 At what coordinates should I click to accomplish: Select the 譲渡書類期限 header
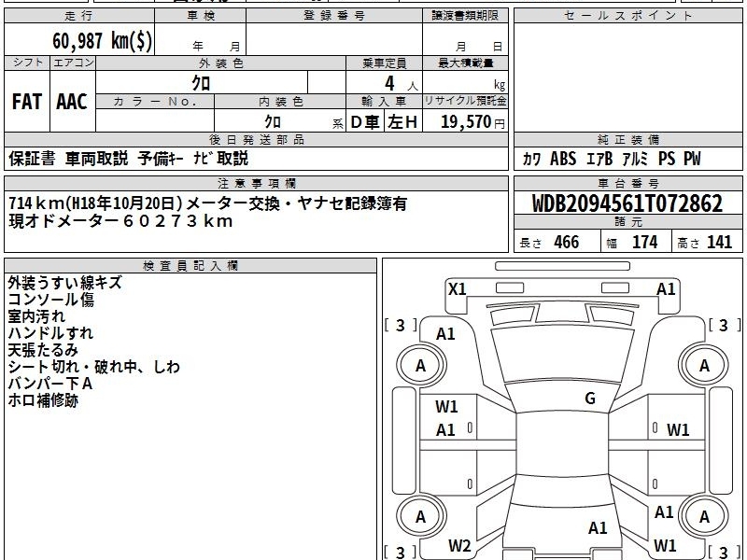pyautogui.click(x=465, y=16)
